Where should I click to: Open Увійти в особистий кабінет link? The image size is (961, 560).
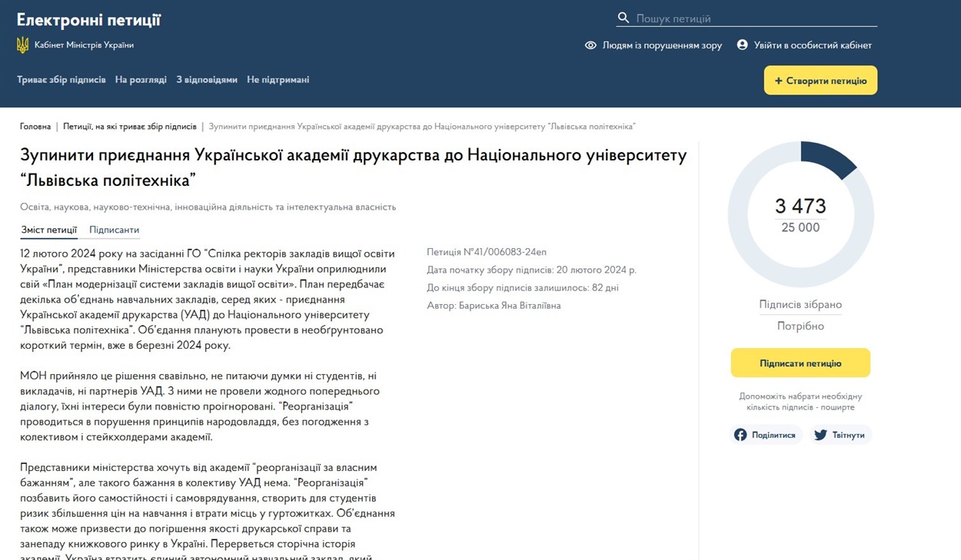(813, 45)
